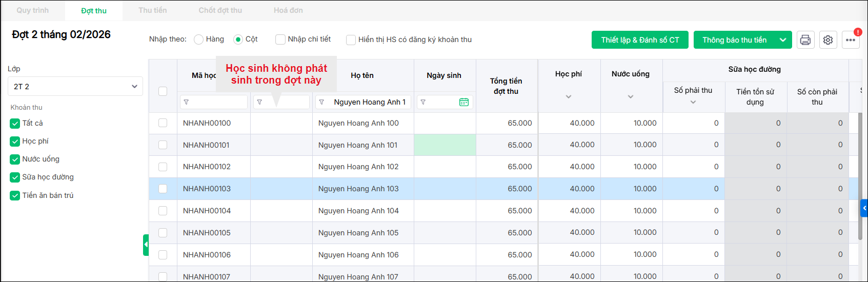Click filter icon in Mã học sinh column
Screen dimensions: 868x282
point(186,102)
